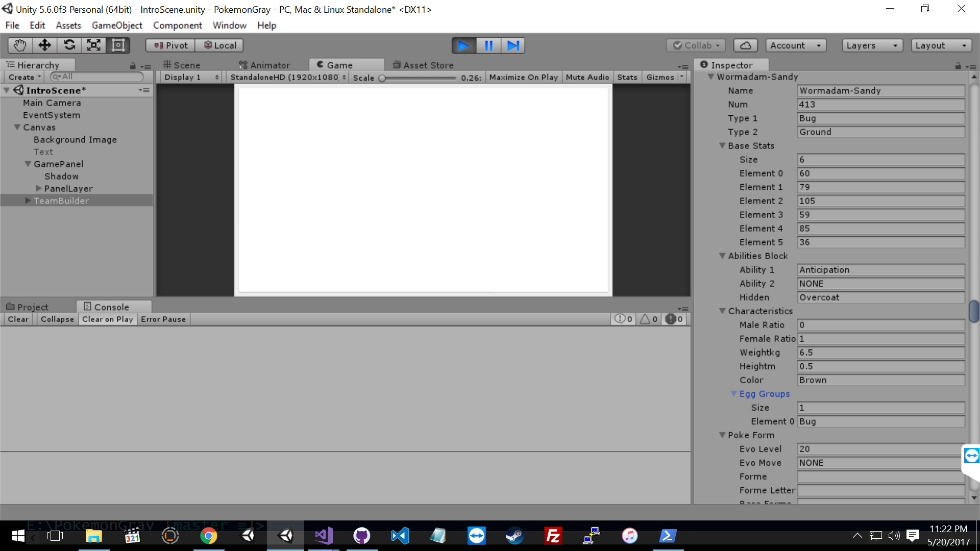Image resolution: width=980 pixels, height=551 pixels.
Task: Open the Hierarchy panel options menu
Action: tap(146, 66)
